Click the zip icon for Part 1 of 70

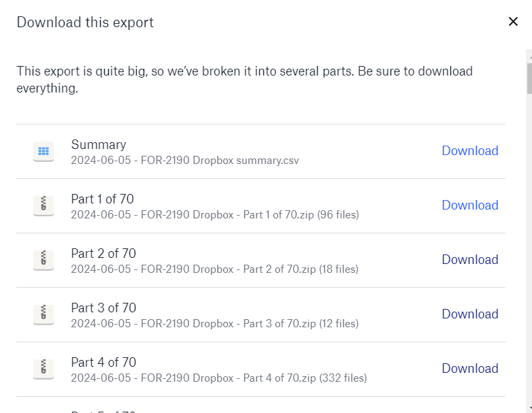pos(44,206)
